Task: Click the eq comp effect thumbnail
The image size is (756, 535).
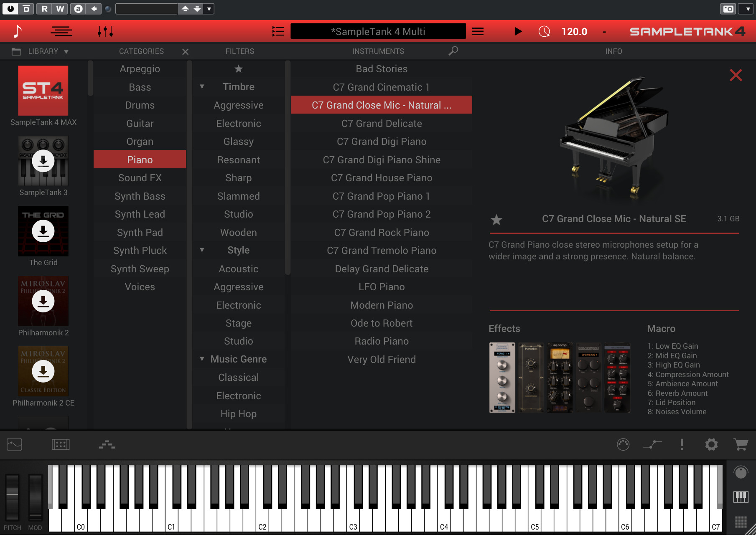Action: tap(560, 378)
